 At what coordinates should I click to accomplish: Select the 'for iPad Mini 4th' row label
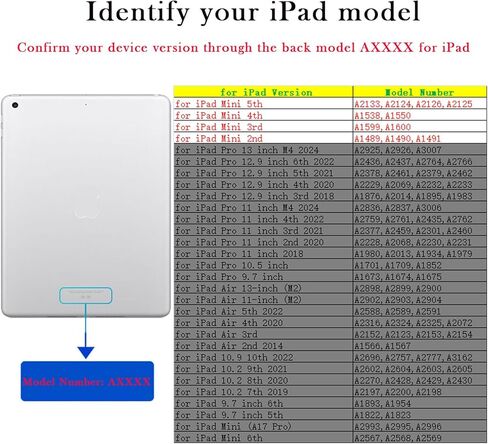coord(219,116)
